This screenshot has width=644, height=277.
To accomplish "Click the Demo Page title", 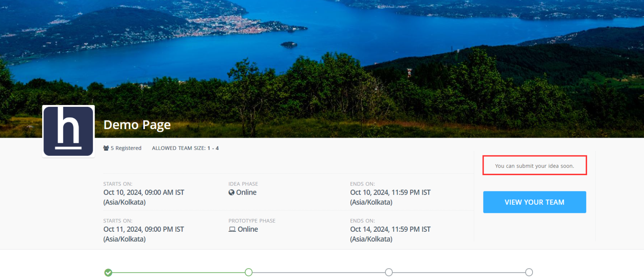I will pyautogui.click(x=137, y=125).
